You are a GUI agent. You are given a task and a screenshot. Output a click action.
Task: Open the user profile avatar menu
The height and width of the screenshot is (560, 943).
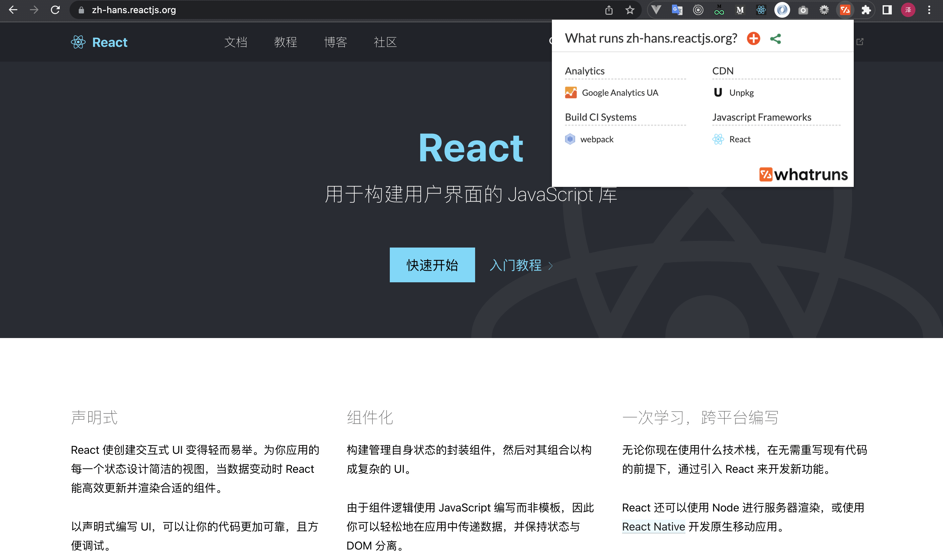(x=908, y=10)
